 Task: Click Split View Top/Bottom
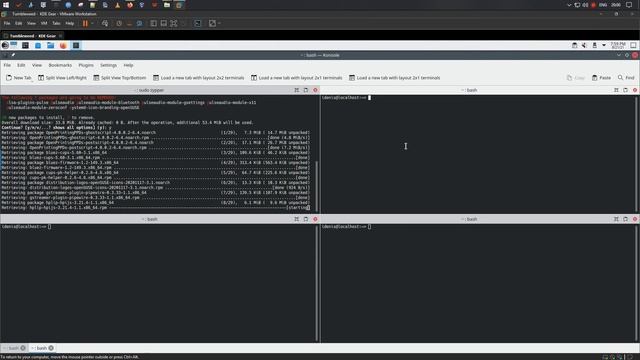tap(119, 78)
